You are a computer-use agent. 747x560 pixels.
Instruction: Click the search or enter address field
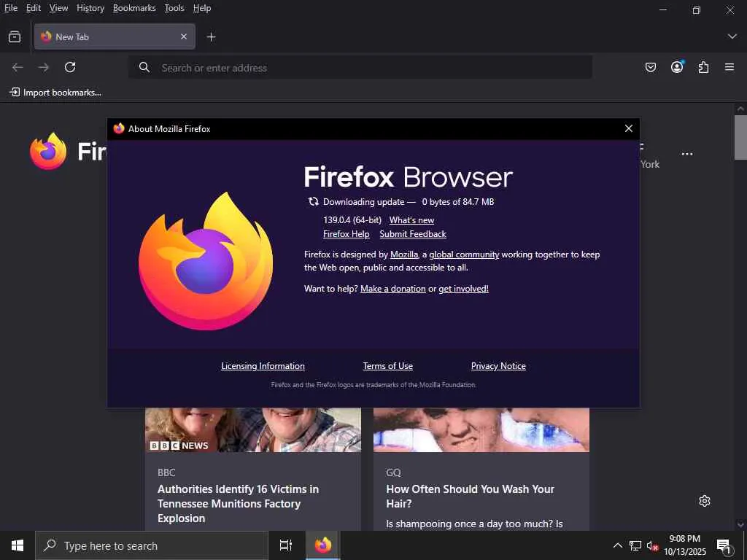point(360,68)
